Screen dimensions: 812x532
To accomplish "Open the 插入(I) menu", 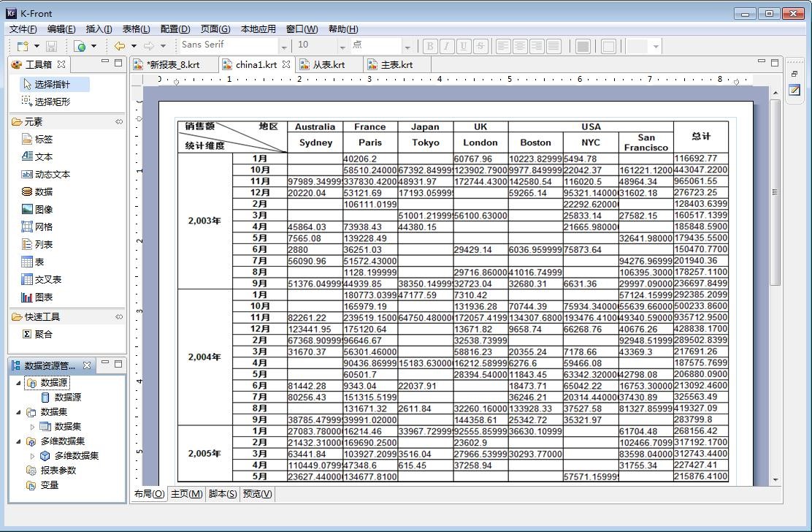I will 99,29.
